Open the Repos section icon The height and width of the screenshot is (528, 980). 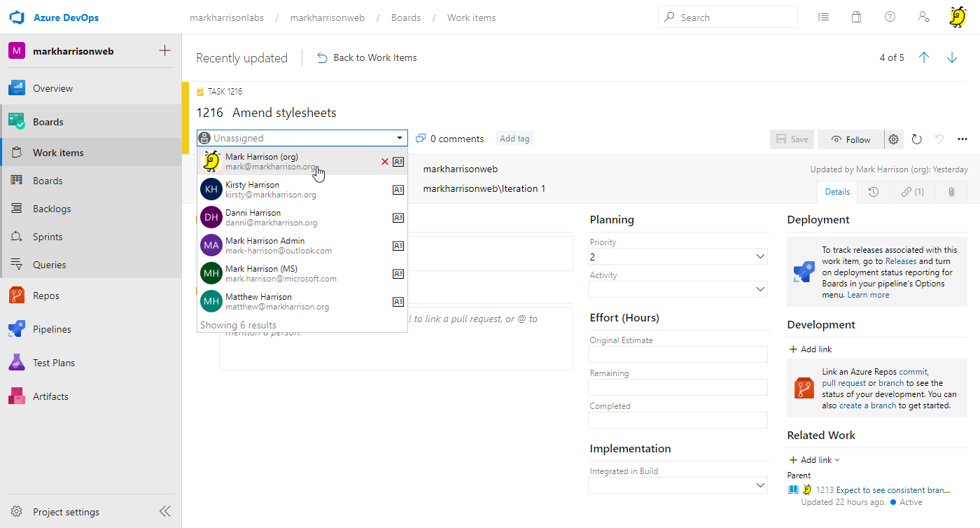pos(17,296)
